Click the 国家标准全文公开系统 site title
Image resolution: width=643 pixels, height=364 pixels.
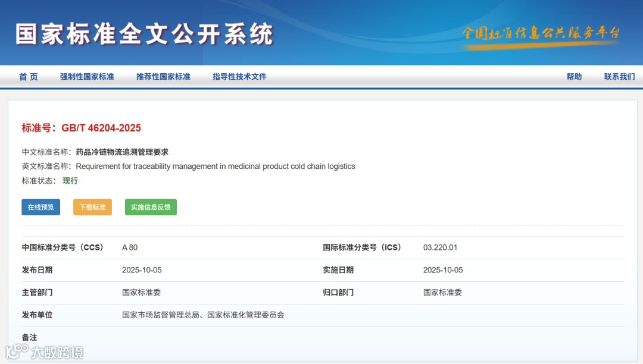click(144, 34)
